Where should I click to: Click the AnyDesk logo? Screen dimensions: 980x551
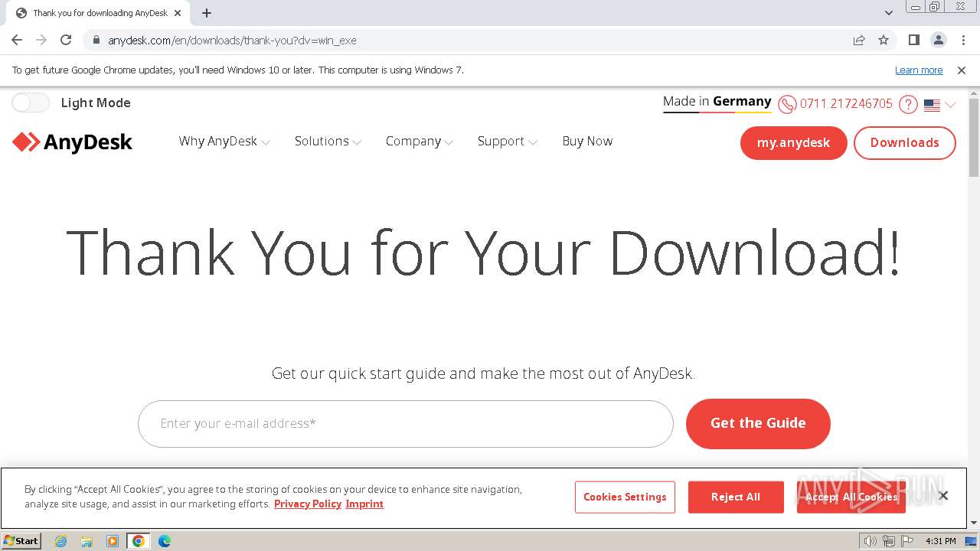coord(72,142)
